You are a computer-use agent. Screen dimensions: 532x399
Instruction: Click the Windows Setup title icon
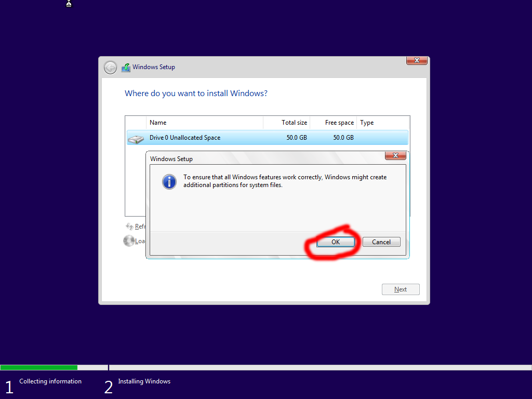[126, 68]
